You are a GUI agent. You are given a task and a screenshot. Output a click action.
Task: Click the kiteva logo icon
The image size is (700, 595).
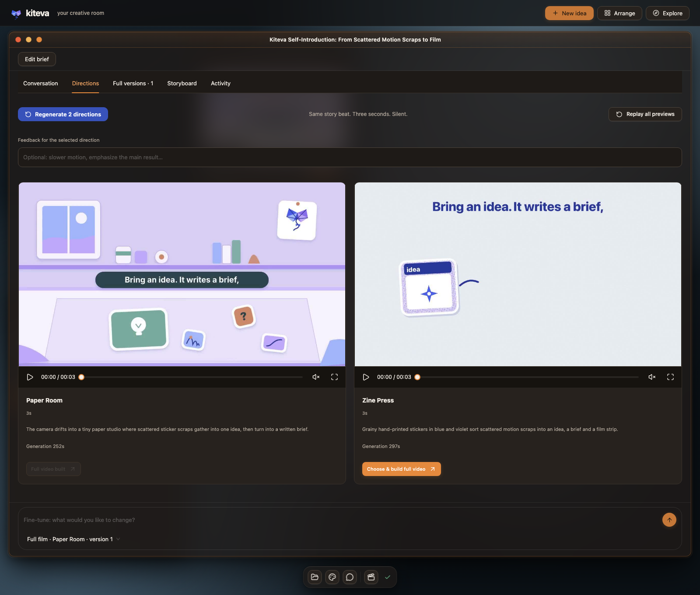pyautogui.click(x=16, y=14)
